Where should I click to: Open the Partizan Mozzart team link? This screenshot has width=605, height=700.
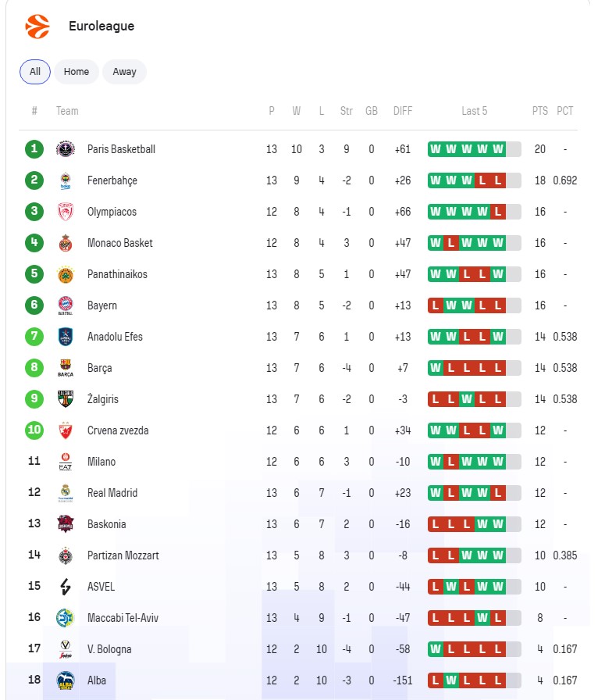coord(123,555)
